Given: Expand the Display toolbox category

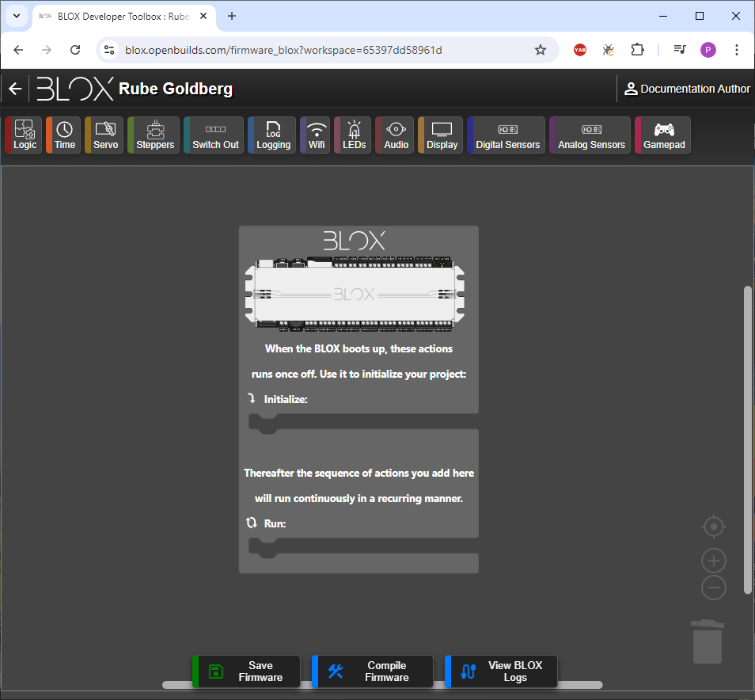Looking at the screenshot, I should tap(442, 135).
